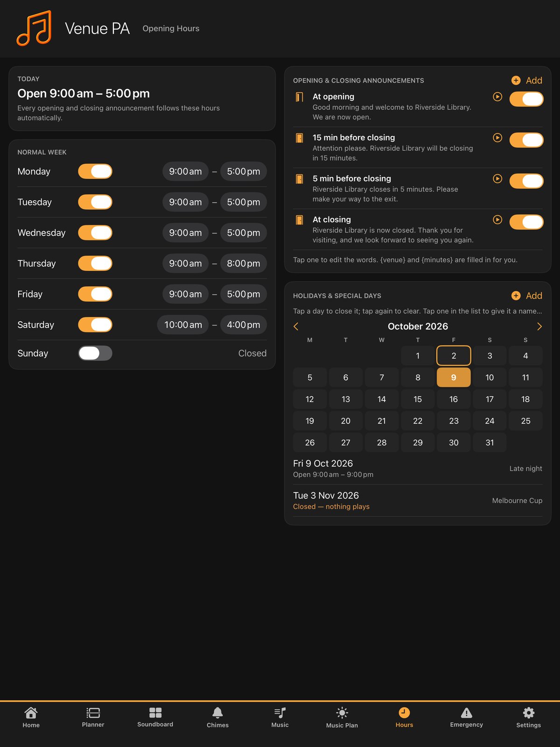Open the Music Plan sun icon

[342, 712]
